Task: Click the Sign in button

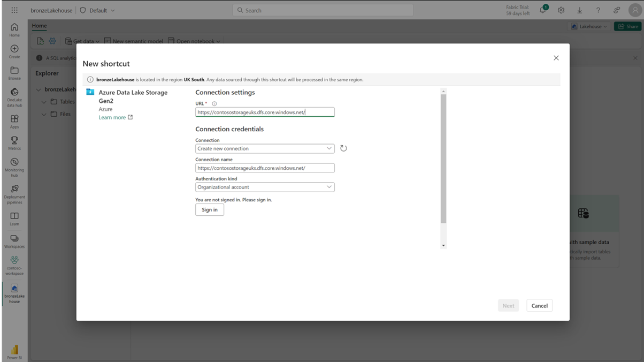Action: [210, 210]
